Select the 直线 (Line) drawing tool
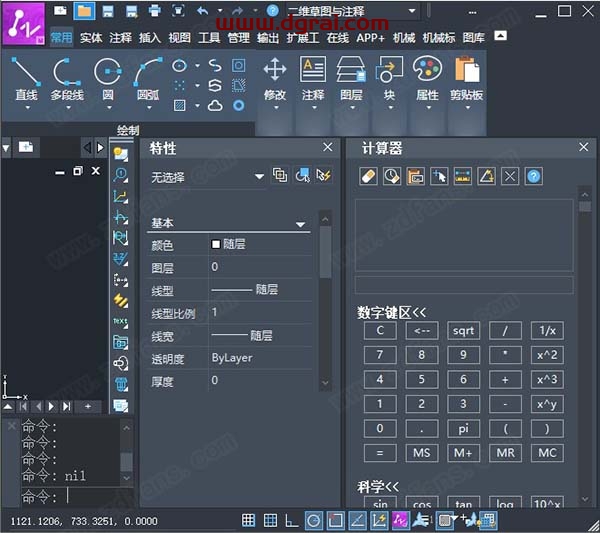Viewport: 600px width, 533px height. tap(26, 78)
